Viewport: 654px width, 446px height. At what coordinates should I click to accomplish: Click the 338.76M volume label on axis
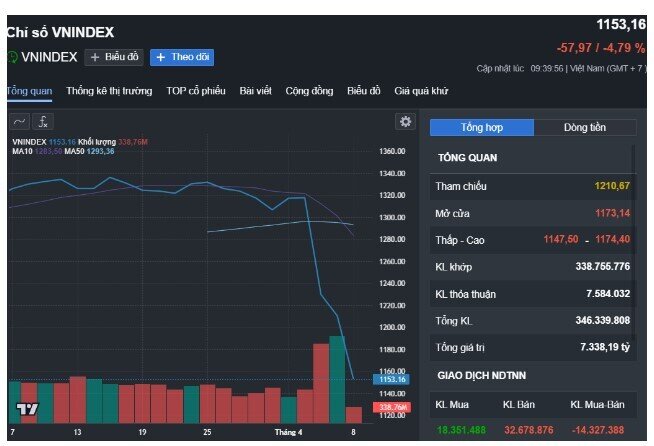click(x=392, y=407)
